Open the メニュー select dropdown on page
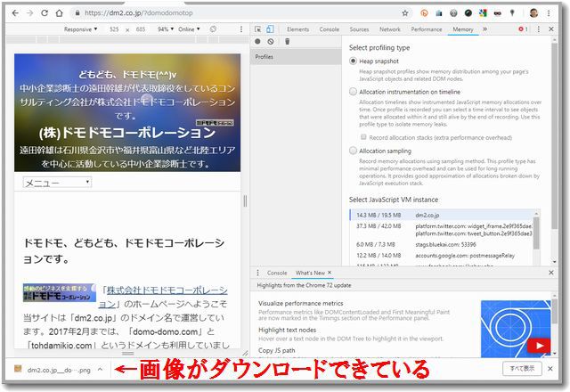 tap(57, 183)
